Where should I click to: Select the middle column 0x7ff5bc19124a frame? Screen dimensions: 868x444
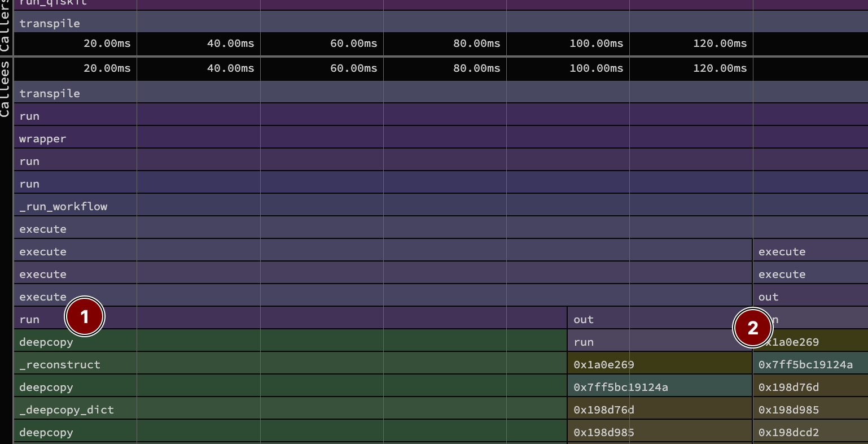621,387
